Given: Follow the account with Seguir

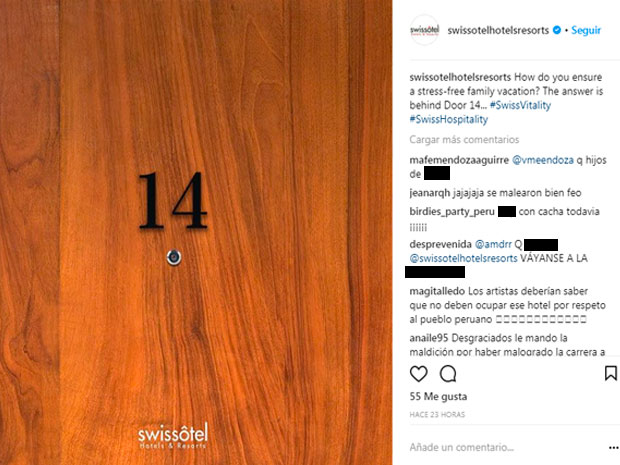Looking at the screenshot, I should (586, 30).
